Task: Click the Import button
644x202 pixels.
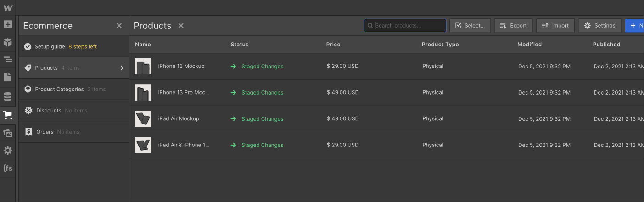Action: click(x=555, y=26)
